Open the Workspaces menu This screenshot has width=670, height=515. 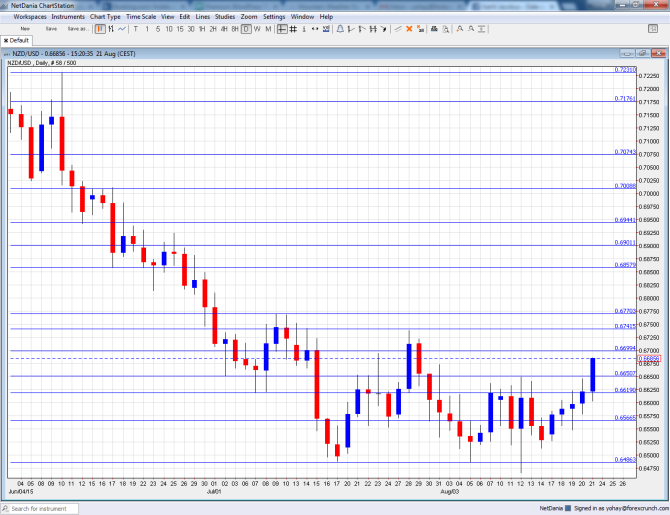tap(30, 17)
